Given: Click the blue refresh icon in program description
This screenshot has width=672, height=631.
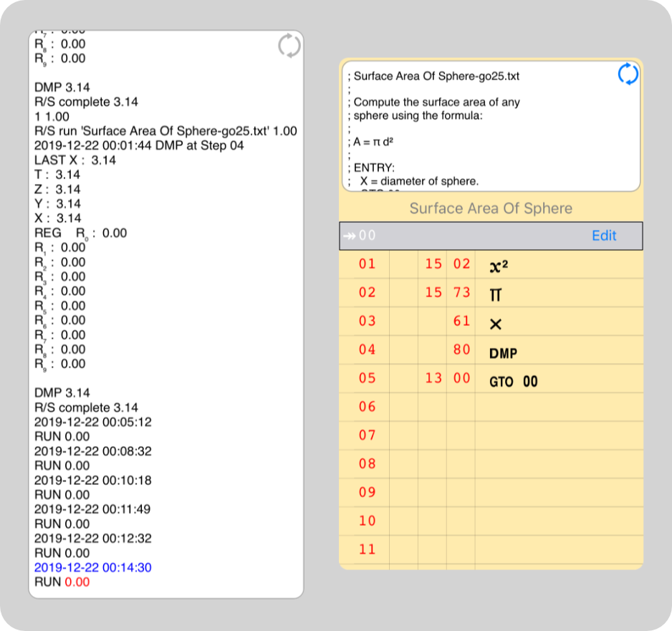Looking at the screenshot, I should tap(628, 74).
